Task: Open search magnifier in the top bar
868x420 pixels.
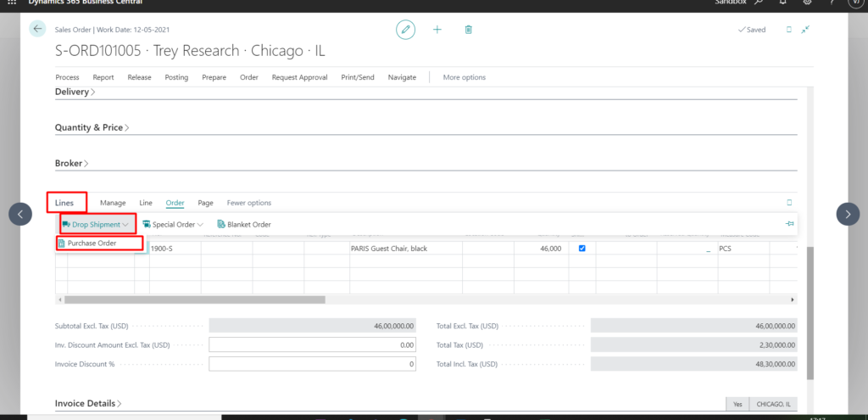Action: pyautogui.click(x=759, y=3)
